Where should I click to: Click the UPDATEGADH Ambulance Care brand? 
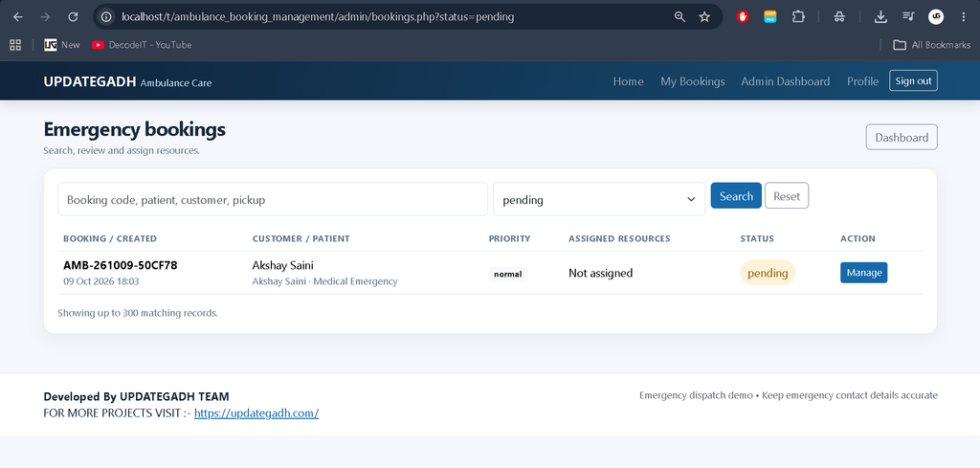pyautogui.click(x=127, y=82)
